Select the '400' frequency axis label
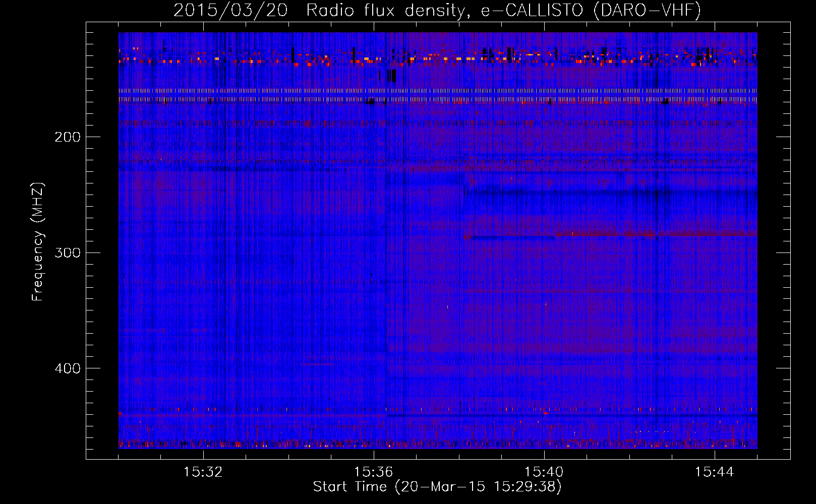Viewport: 816px width, 504px height. [68, 368]
